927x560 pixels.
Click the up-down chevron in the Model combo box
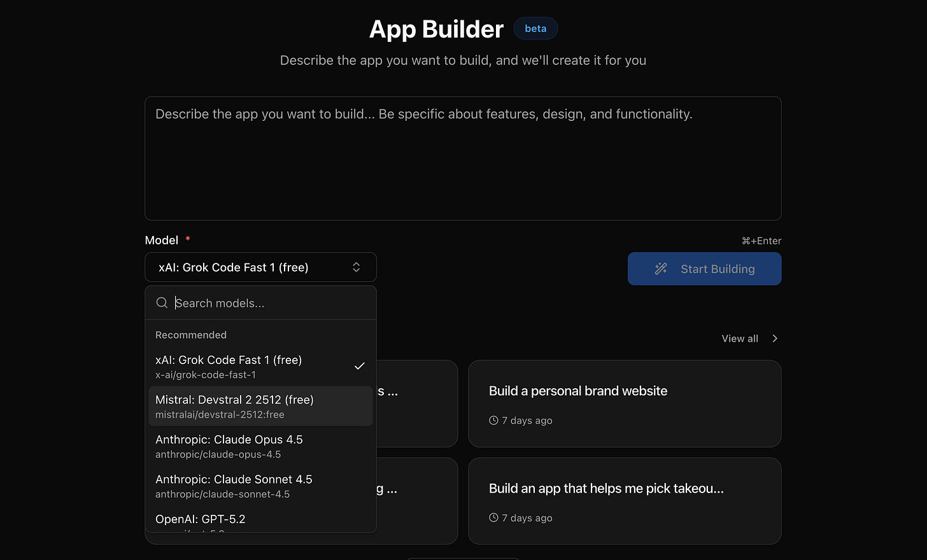pos(357,267)
